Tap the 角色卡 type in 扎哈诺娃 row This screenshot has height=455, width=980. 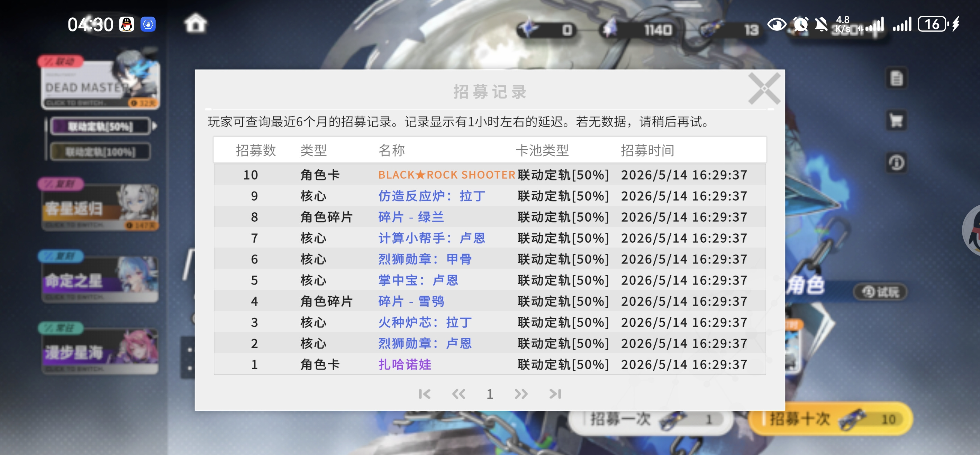pos(320,365)
